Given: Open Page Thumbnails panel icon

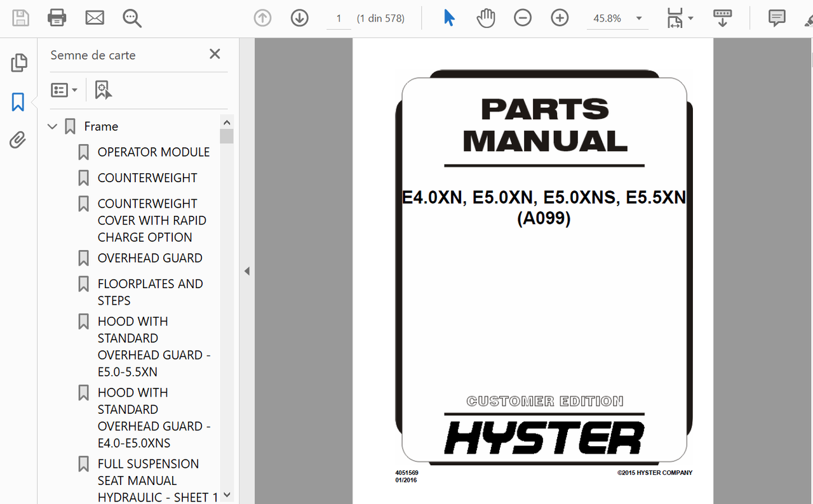Looking at the screenshot, I should click(18, 63).
